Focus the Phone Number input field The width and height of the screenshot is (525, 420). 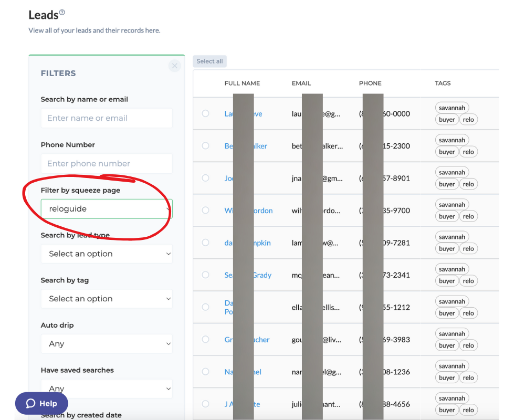tap(107, 163)
